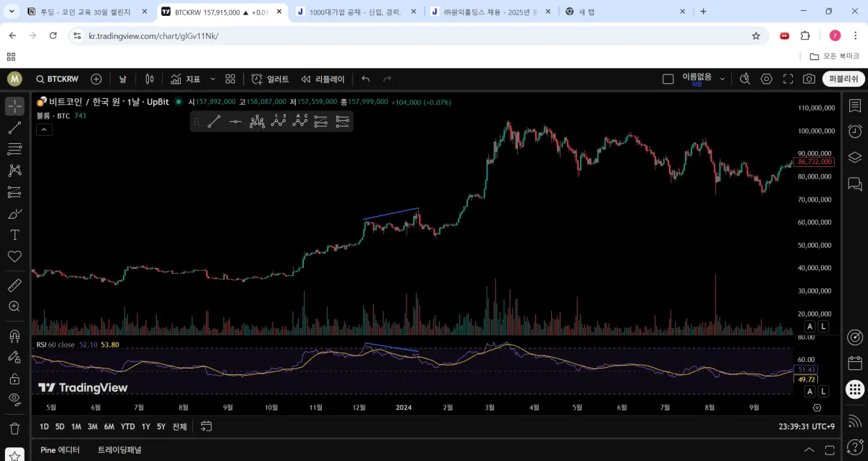
Task: Open the dotted grid icon in right sidebar
Action: 855,389
